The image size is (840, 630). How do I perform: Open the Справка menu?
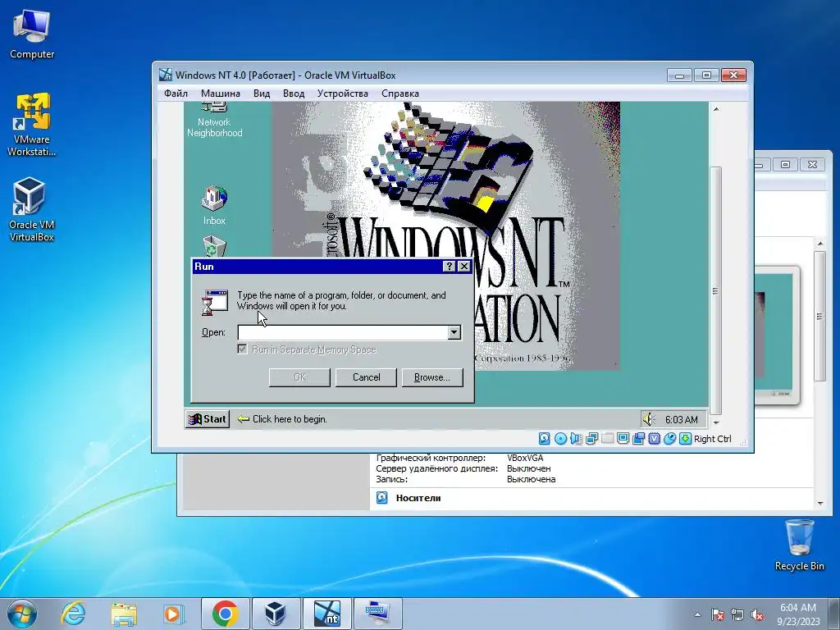tap(400, 94)
